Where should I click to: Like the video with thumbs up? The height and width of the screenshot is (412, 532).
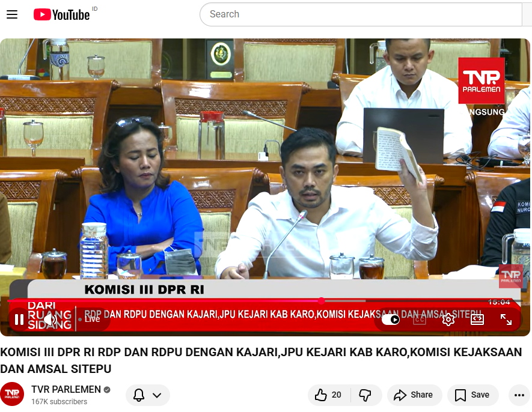coord(328,395)
